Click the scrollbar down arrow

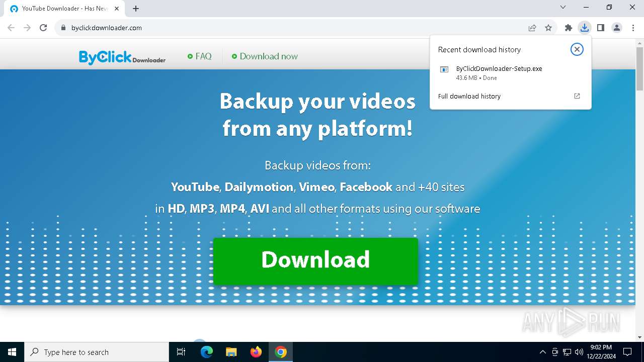click(x=639, y=338)
